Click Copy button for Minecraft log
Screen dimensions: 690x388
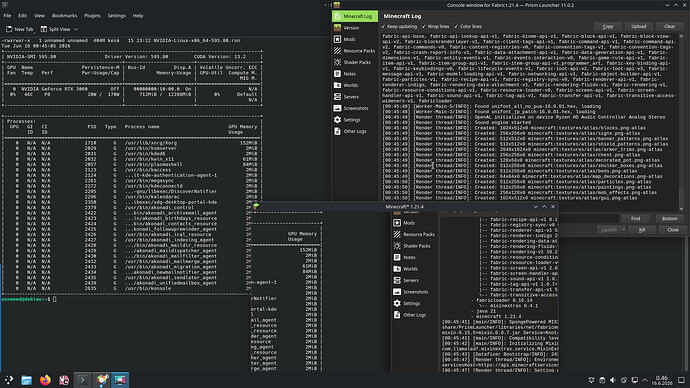(x=608, y=26)
